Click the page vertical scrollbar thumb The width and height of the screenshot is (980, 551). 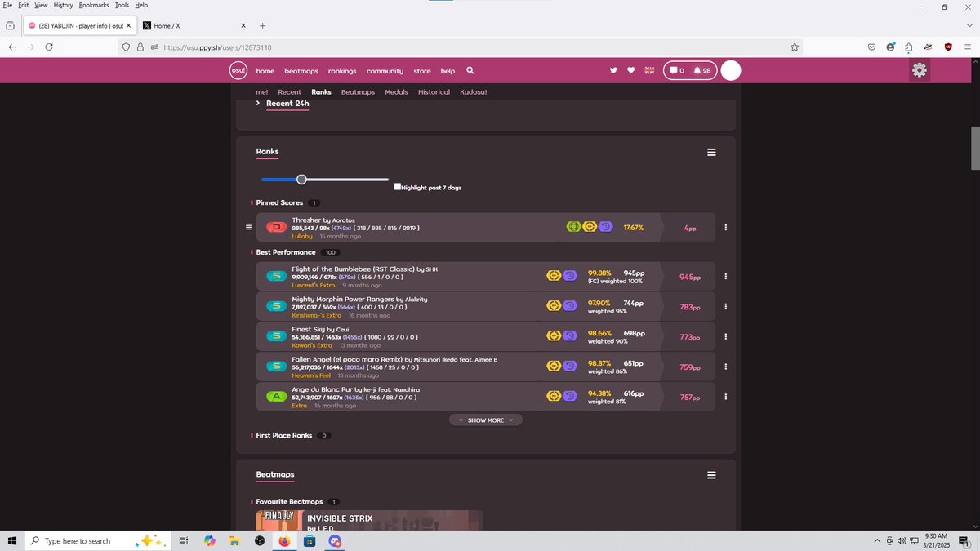[974, 147]
